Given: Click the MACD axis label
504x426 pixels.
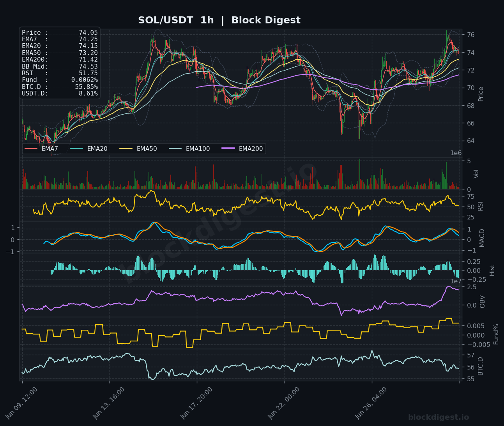Looking at the screenshot, I should tap(482, 238).
